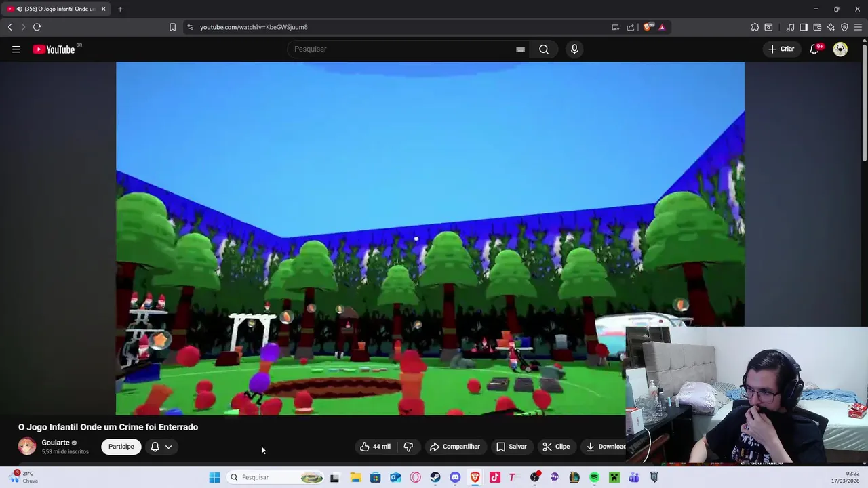Toggle the browser sidebar panel icon

[x=804, y=27]
